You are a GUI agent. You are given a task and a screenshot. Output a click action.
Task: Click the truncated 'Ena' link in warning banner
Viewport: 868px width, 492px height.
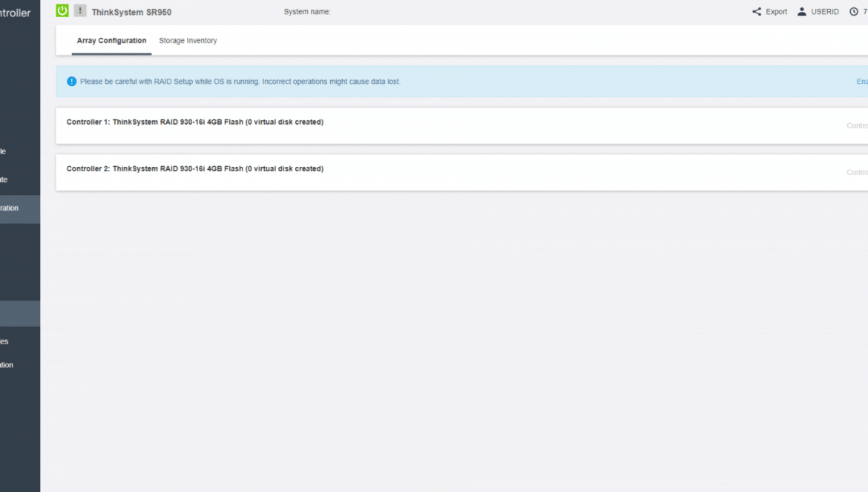[x=862, y=82]
